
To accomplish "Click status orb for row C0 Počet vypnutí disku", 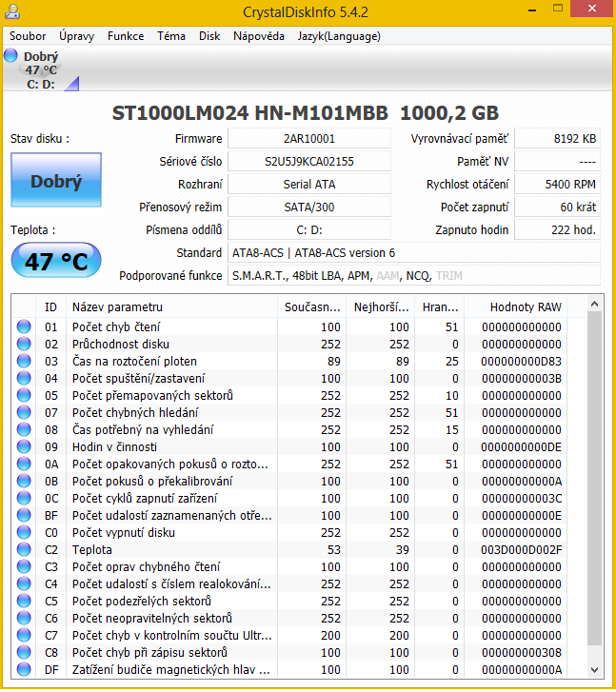I will coord(24,533).
